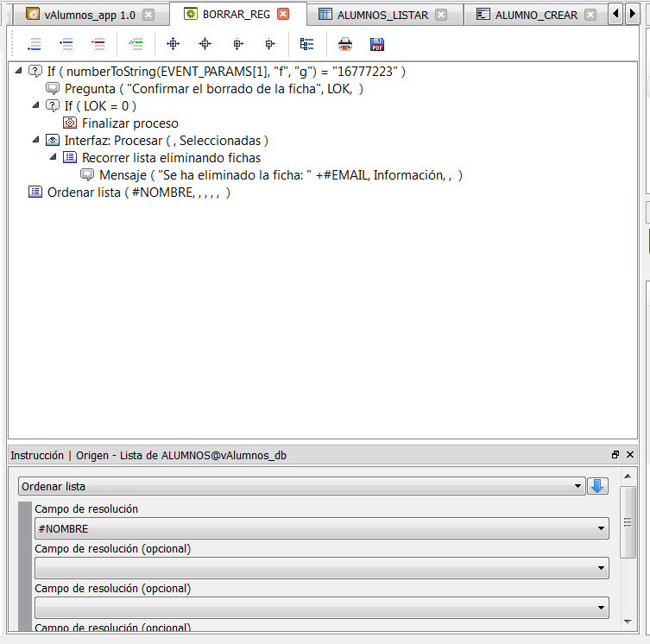Click the delete line icon with red minus

point(98,44)
